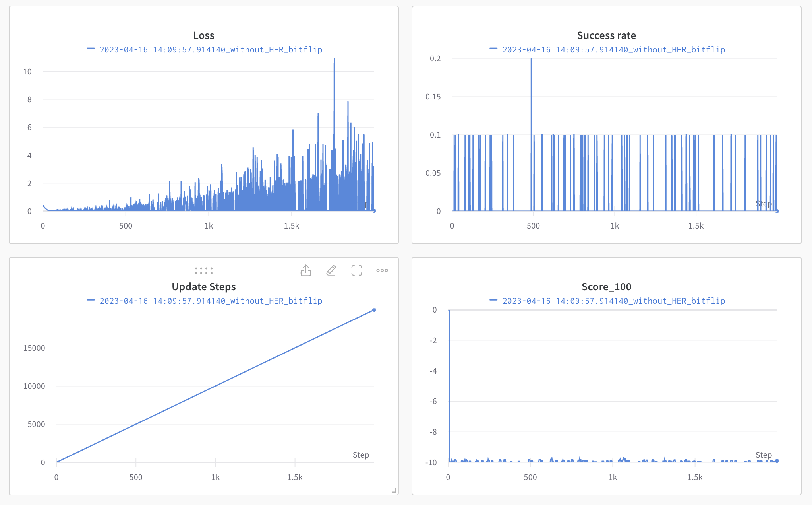Grab the dotted drag handle above Update Steps
The width and height of the screenshot is (812, 505).
point(204,271)
